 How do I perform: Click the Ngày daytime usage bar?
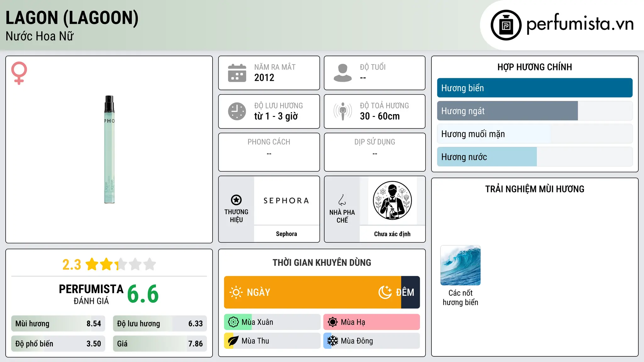pos(313,292)
